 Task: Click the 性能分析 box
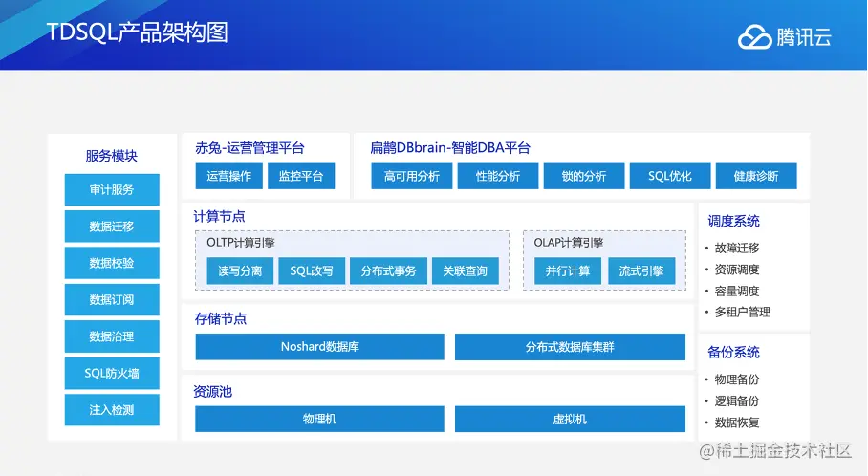pyautogui.click(x=498, y=176)
